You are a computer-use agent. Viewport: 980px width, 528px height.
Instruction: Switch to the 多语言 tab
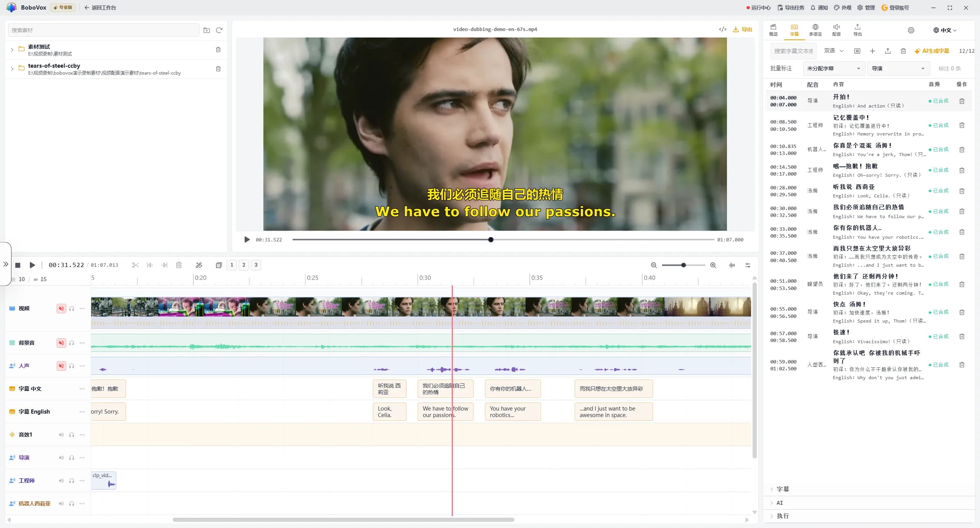(815, 30)
